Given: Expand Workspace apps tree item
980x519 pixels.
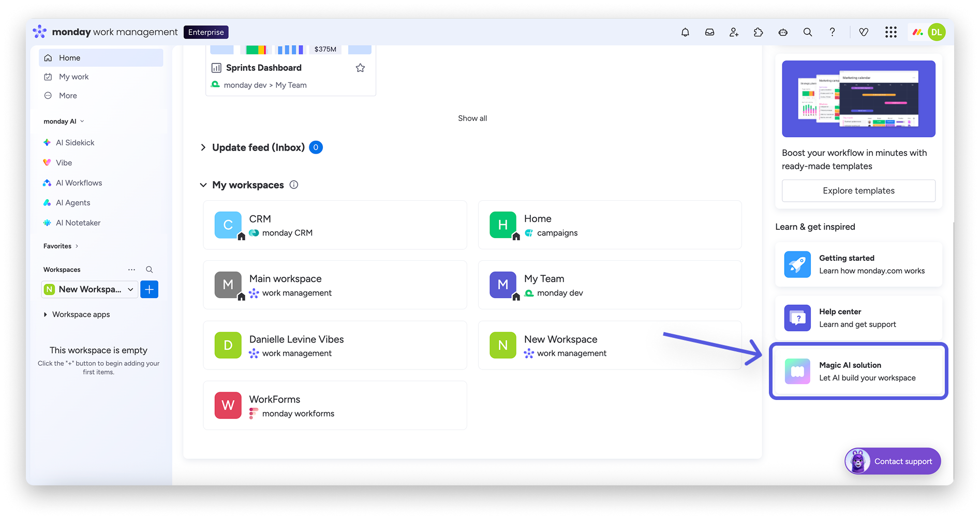Looking at the screenshot, I should click(x=46, y=315).
